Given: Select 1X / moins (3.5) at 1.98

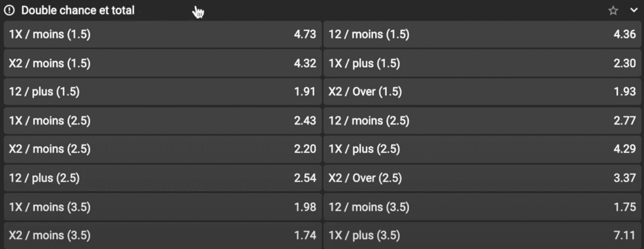Looking at the screenshot, I should point(162,207).
